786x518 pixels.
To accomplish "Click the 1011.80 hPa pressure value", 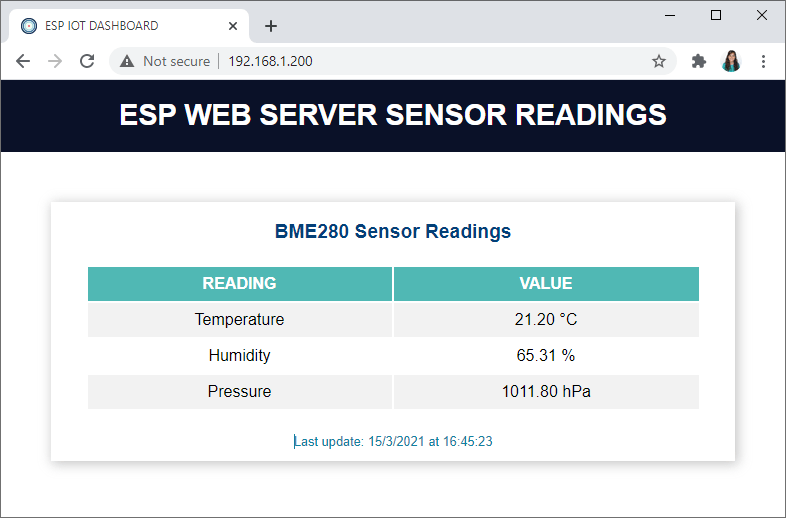I will click(x=546, y=391).
